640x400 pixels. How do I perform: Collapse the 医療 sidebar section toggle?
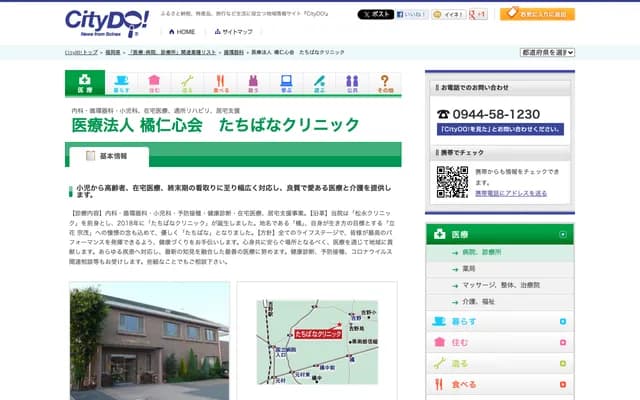[x=563, y=234]
